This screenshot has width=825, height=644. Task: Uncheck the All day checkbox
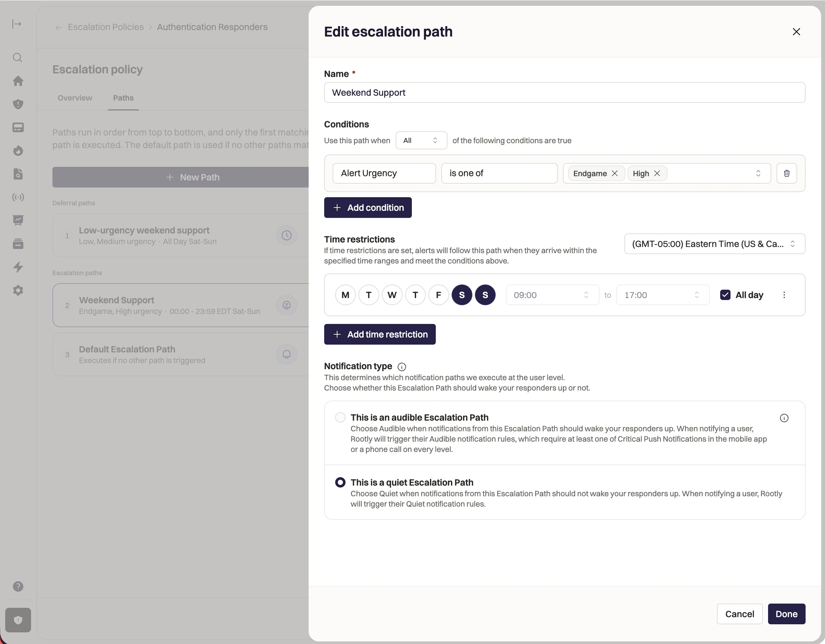click(725, 295)
